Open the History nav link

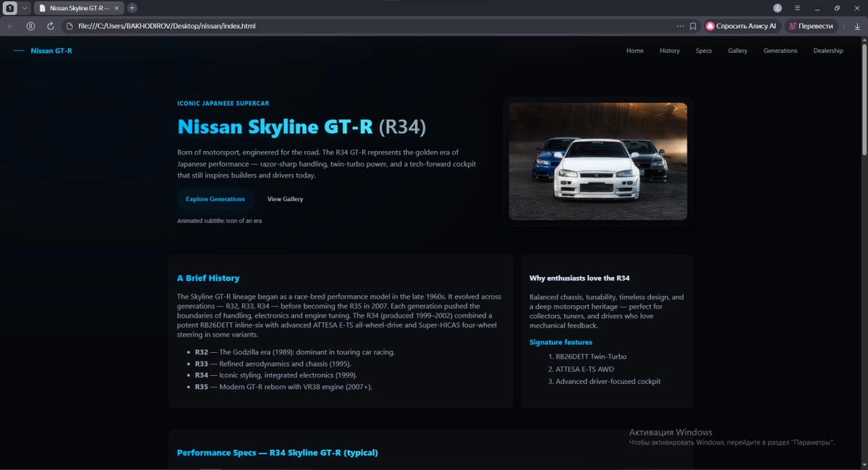click(670, 51)
